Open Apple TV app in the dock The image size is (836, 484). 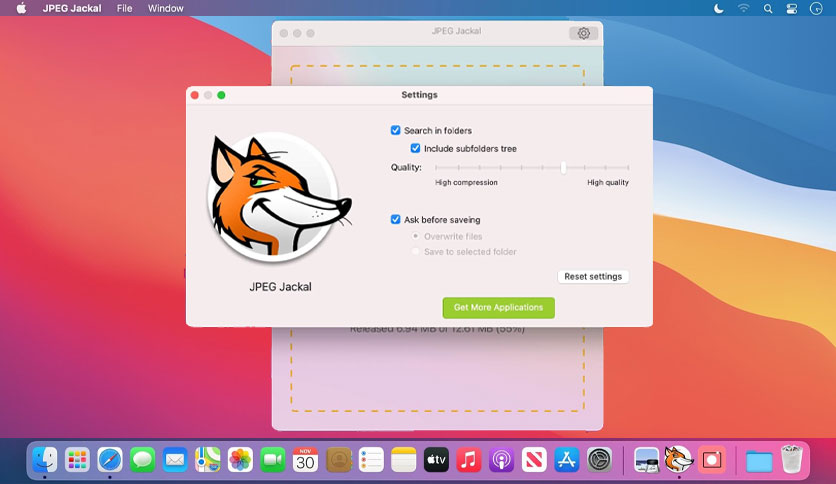[436, 459]
